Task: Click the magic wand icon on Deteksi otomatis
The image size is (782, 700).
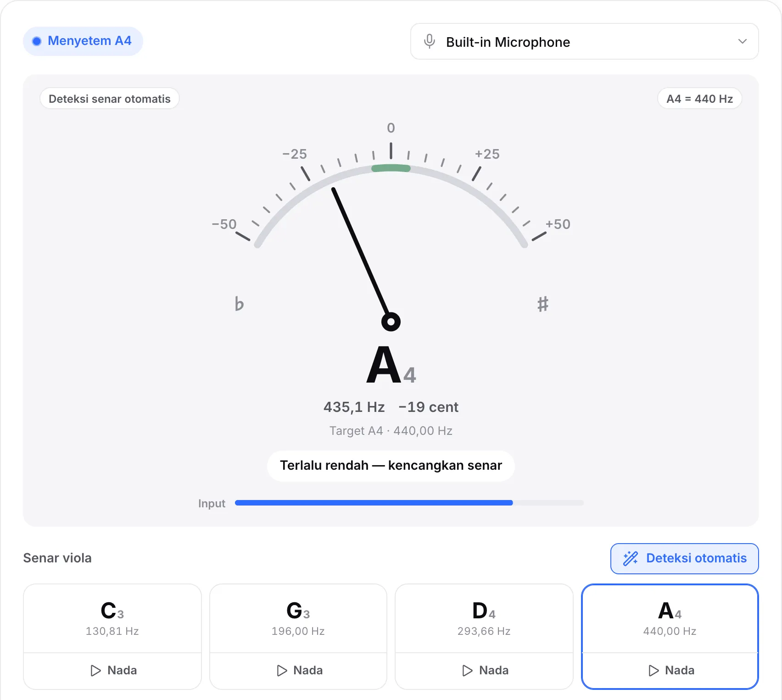Action: tap(631, 558)
